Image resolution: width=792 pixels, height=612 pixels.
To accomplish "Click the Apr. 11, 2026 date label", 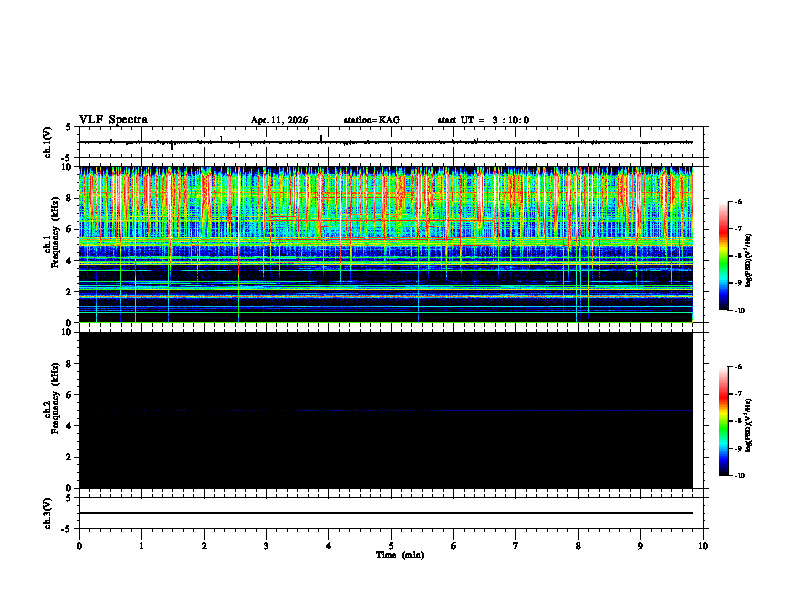I will click(279, 120).
